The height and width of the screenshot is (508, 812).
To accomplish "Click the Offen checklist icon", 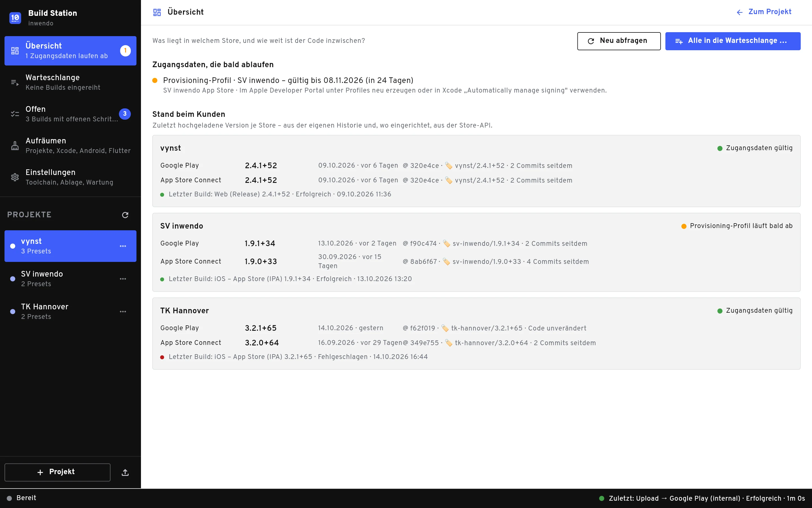I will pos(15,114).
